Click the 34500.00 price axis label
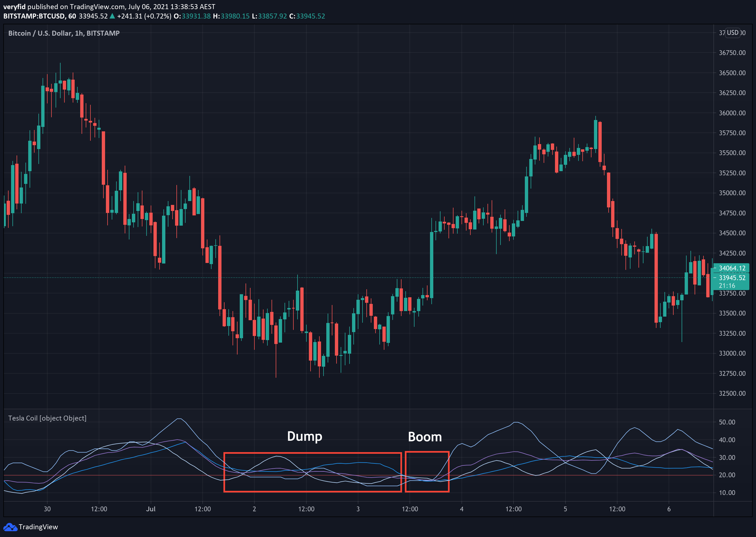 [x=732, y=233]
